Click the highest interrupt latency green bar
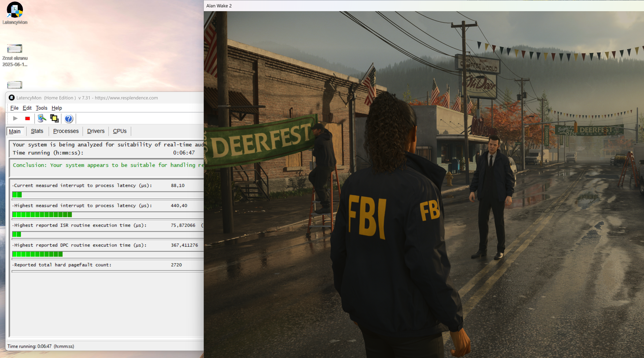The width and height of the screenshot is (644, 358). click(x=42, y=215)
